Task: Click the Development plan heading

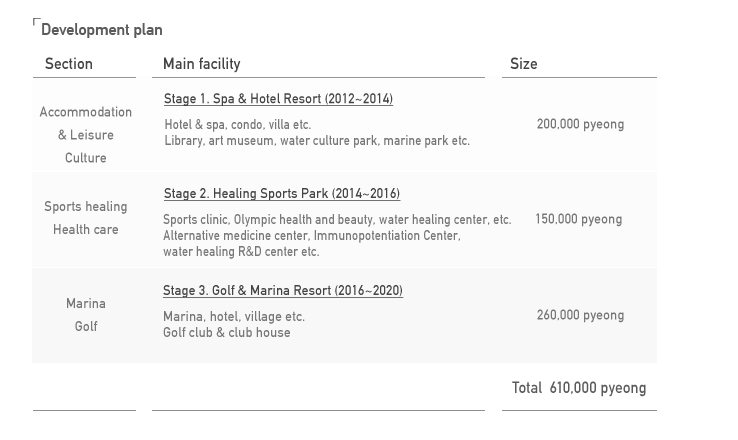Action: [102, 30]
